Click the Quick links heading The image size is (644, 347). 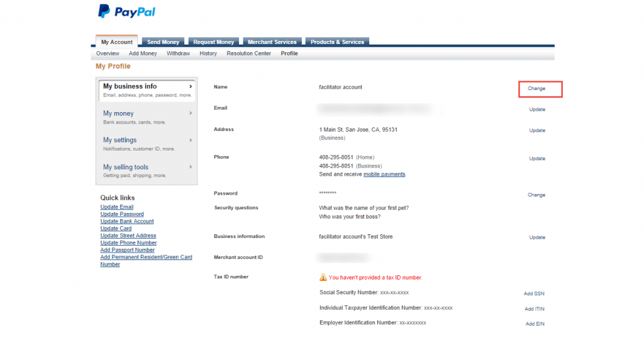118,198
